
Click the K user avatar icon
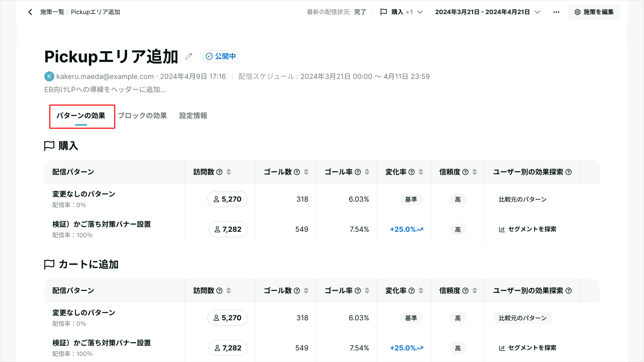[49, 76]
